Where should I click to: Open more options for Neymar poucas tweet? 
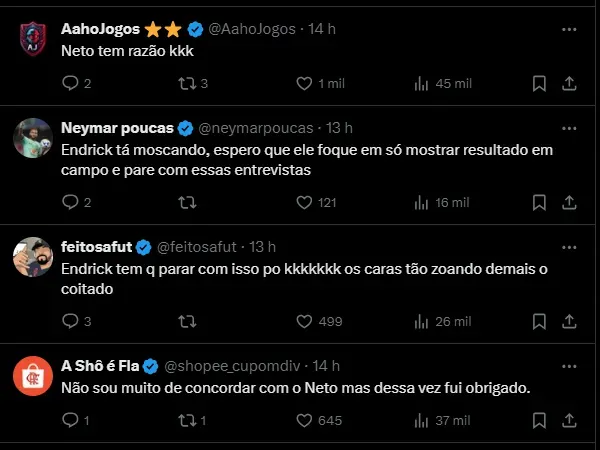coord(569,128)
